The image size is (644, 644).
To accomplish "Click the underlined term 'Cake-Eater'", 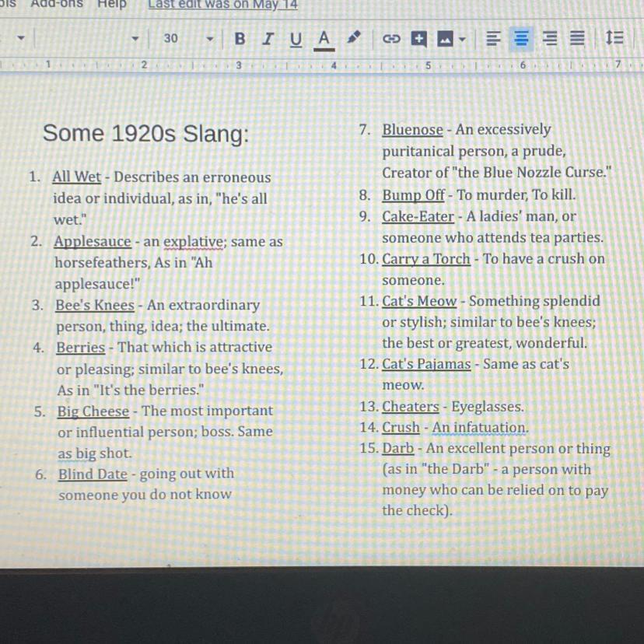I will tap(418, 216).
